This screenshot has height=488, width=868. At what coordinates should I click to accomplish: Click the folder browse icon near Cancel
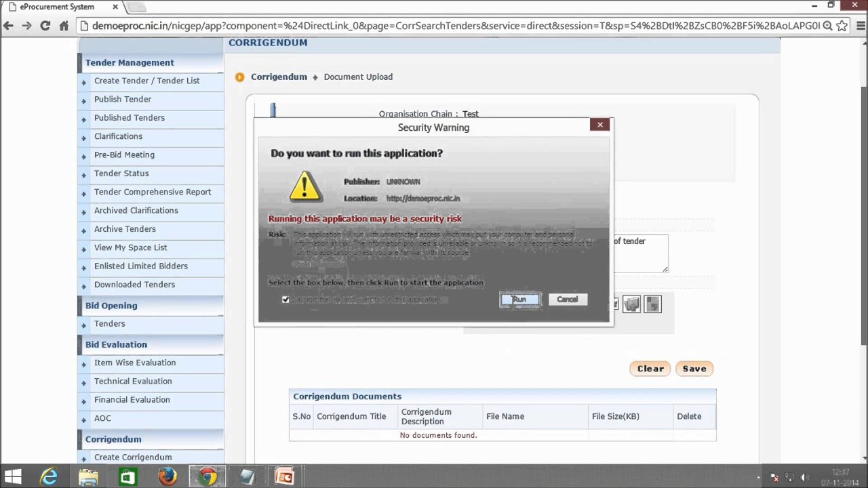(x=631, y=304)
